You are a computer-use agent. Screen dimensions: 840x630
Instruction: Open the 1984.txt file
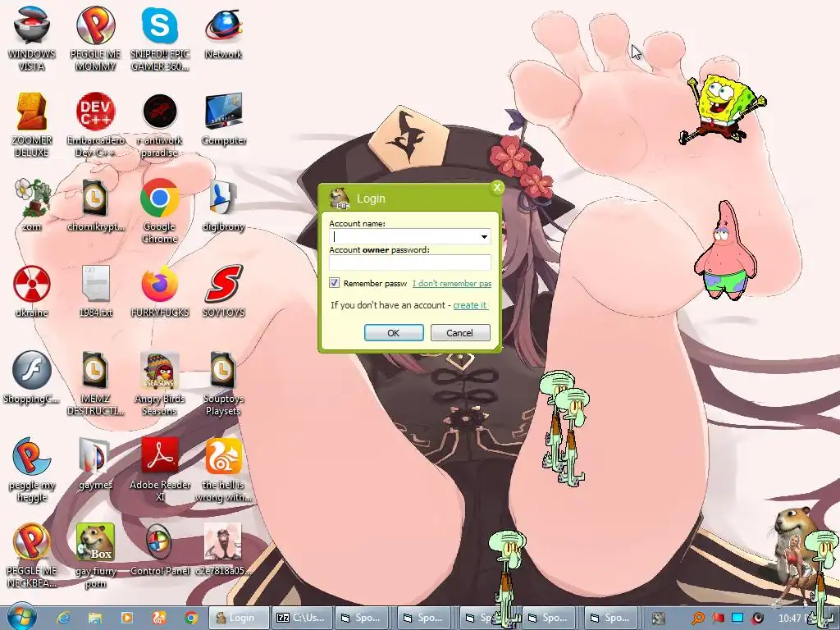point(95,291)
